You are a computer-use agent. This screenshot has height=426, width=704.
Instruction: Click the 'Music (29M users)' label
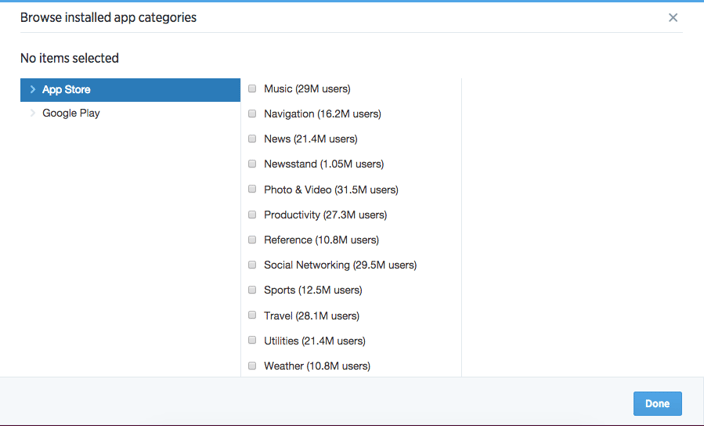[307, 89]
